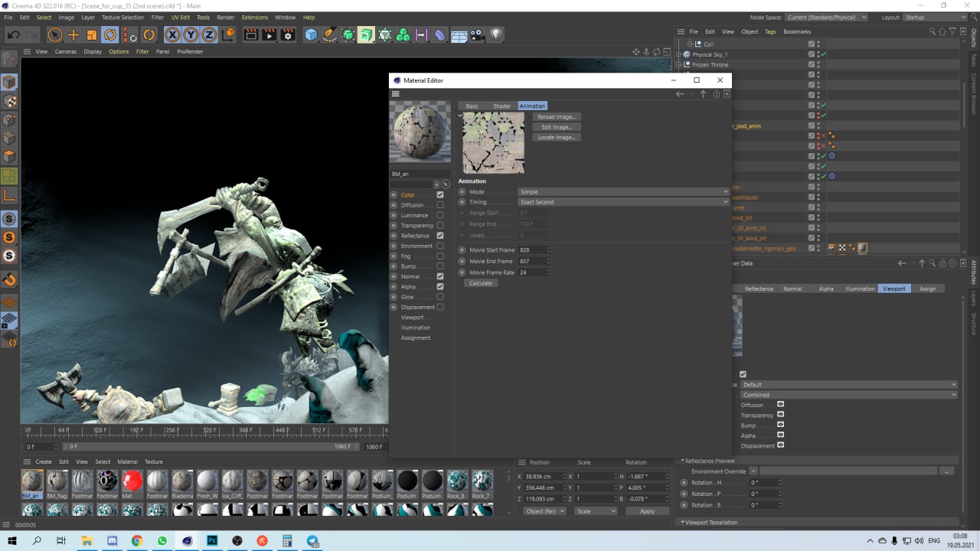The width and height of the screenshot is (980, 551).
Task: Add a Floor environment object
Action: tap(459, 34)
